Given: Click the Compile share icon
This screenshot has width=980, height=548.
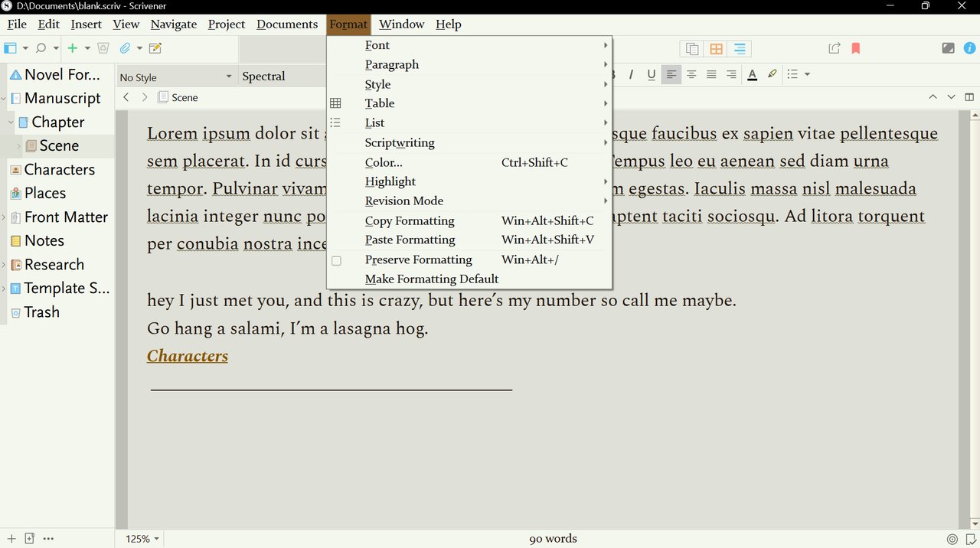Looking at the screenshot, I should coord(835,48).
